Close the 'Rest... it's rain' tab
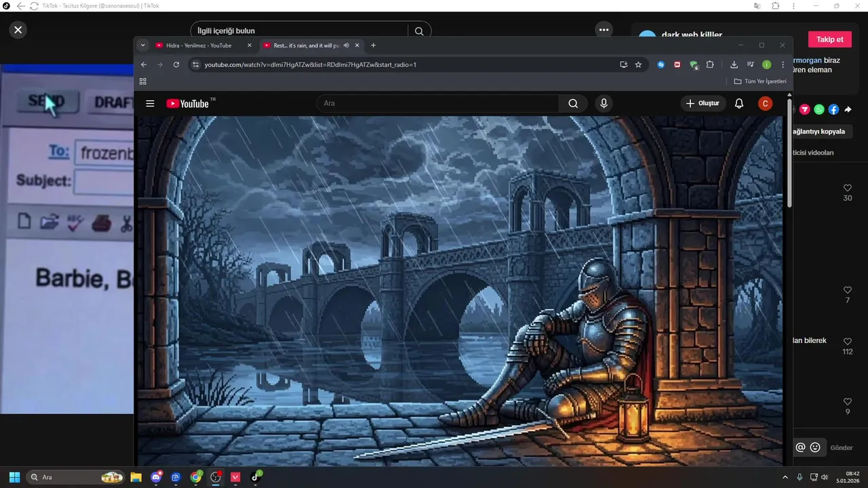868x488 pixels. [357, 45]
